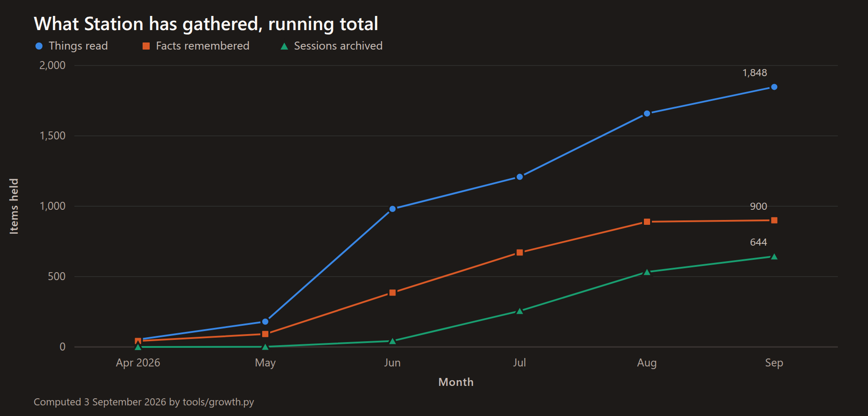
Task: Select the Sessions archived point at May
Action: point(265,347)
